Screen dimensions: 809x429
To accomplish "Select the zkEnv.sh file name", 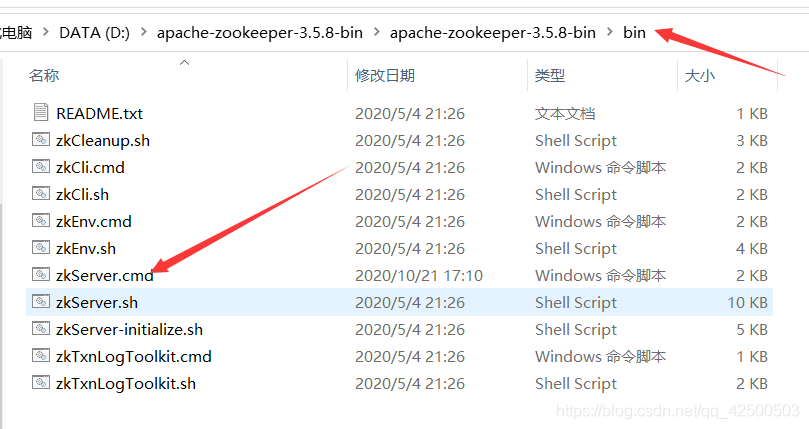I will coord(86,249).
